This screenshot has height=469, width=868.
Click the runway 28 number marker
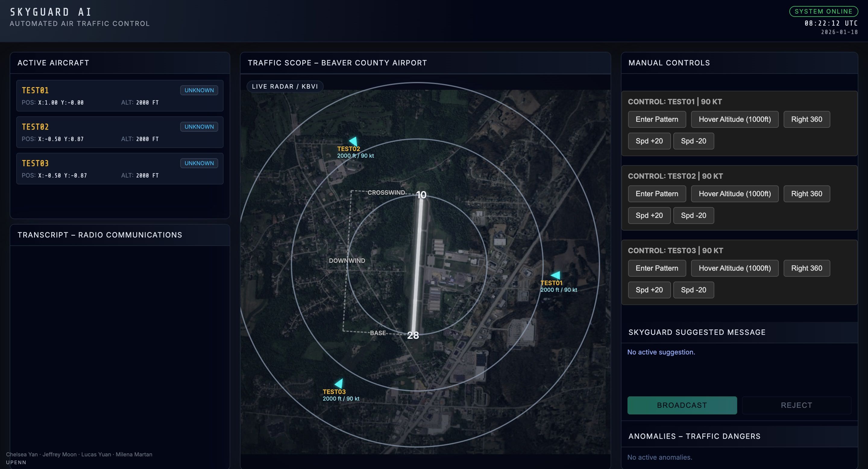click(413, 335)
